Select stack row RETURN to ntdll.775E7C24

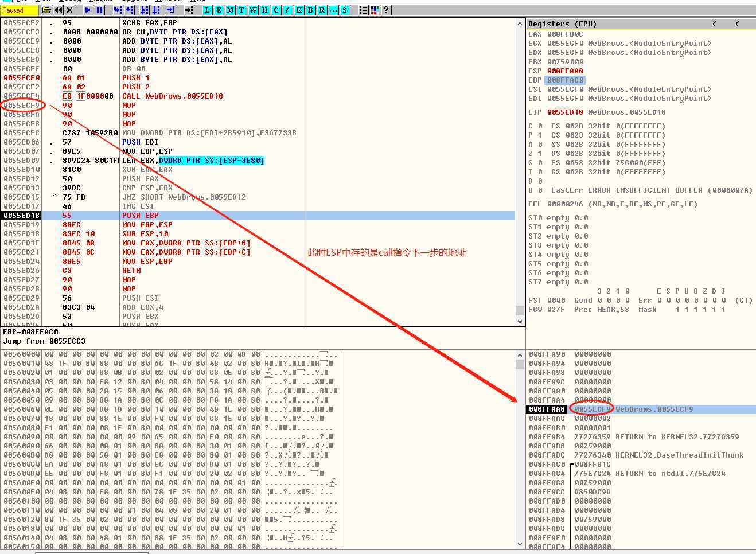point(641,474)
